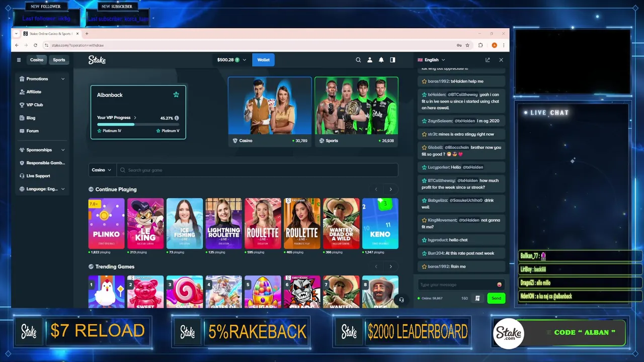
Task: Show next Trending Games
Action: (390, 266)
